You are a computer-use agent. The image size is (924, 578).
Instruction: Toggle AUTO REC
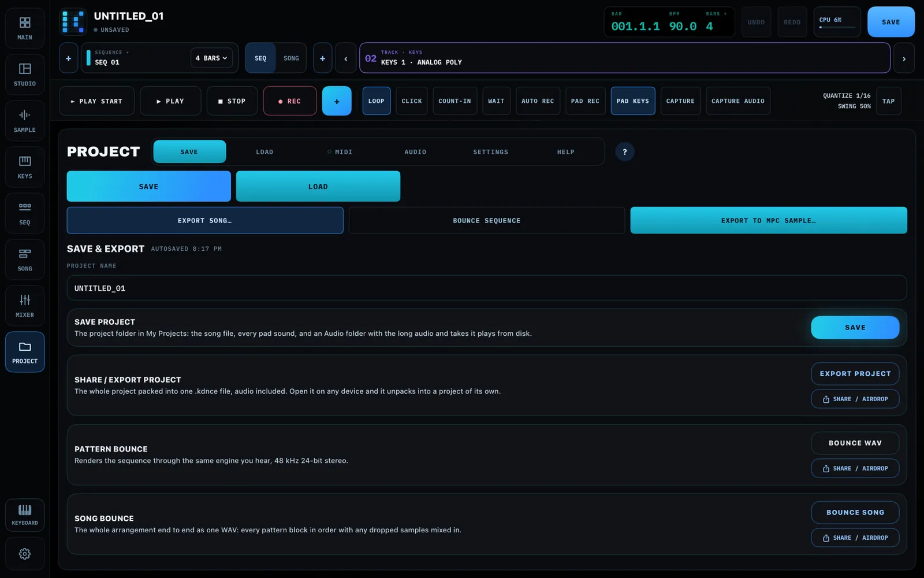click(538, 101)
